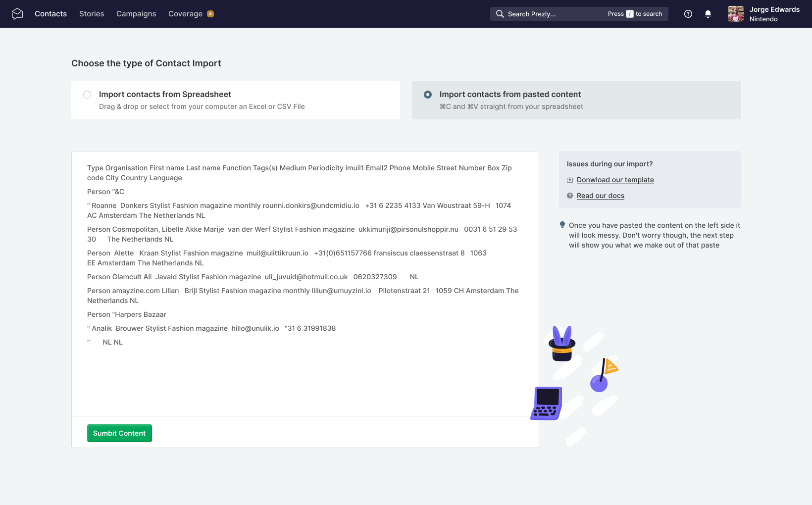The image size is (812, 505).
Task: Click the question icon next to Read our docs
Action: (569, 196)
